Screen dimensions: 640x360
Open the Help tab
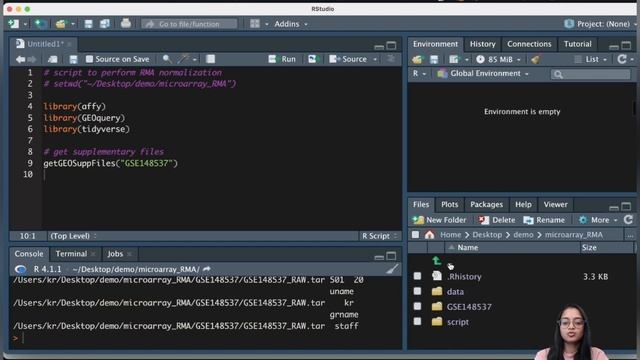coord(523,204)
